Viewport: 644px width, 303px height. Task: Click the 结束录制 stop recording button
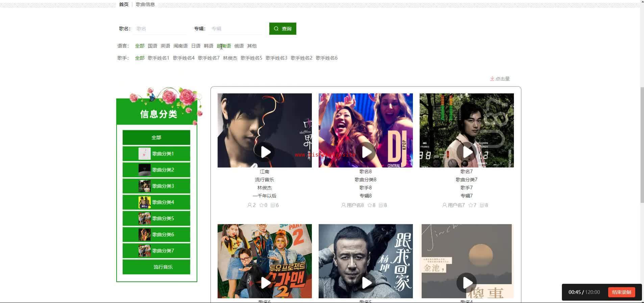[x=621, y=292]
